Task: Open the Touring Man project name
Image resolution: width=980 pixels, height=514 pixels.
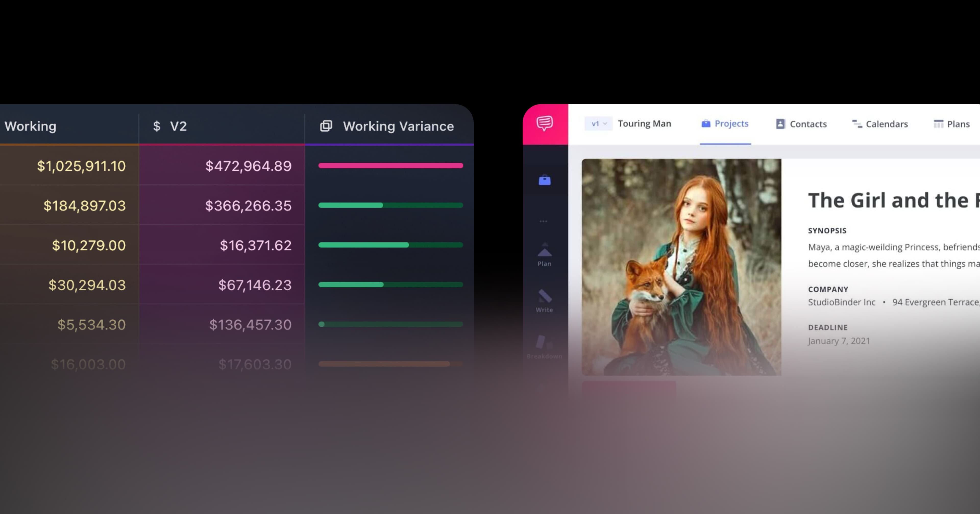Action: point(644,123)
